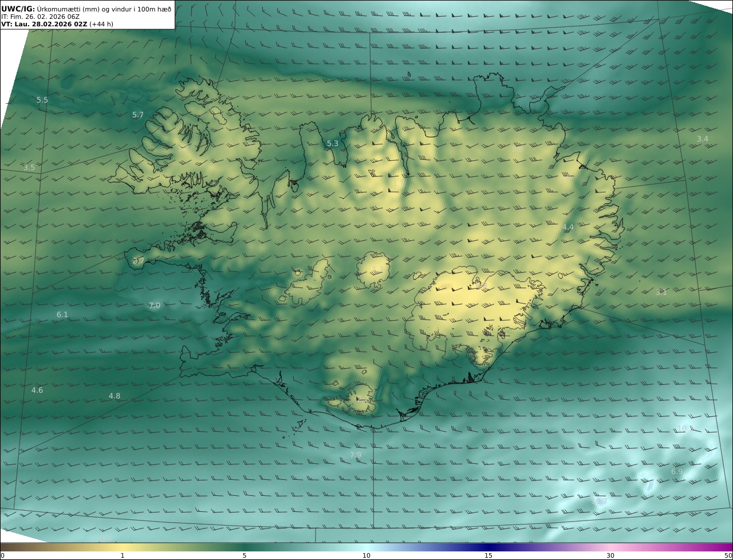Click the yellow color at legend value 1
Screen dimensions: 733x560
[123, 547]
